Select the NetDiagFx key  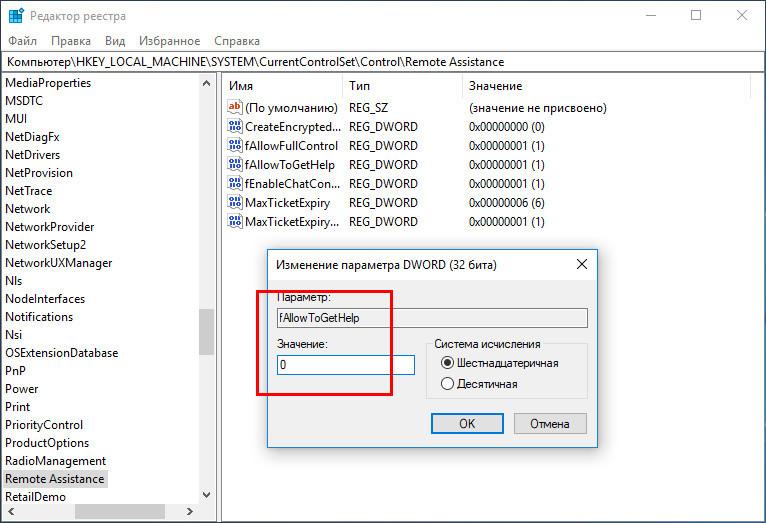[32, 137]
